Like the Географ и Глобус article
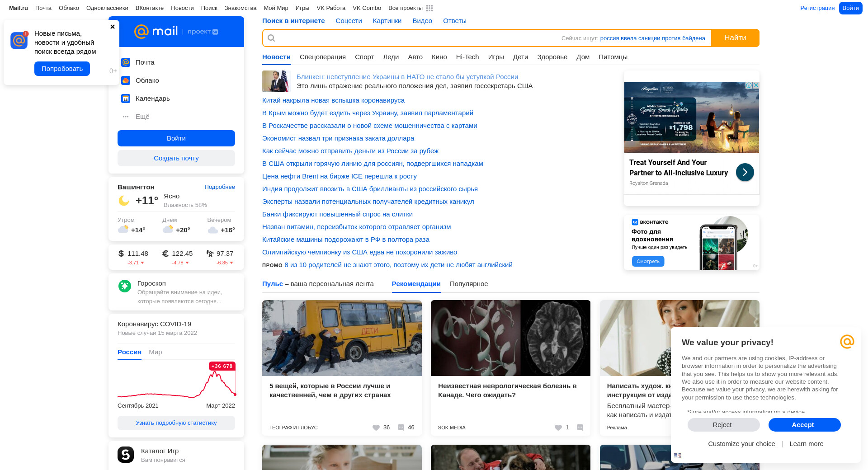This screenshot has height=470, width=868. click(376, 428)
